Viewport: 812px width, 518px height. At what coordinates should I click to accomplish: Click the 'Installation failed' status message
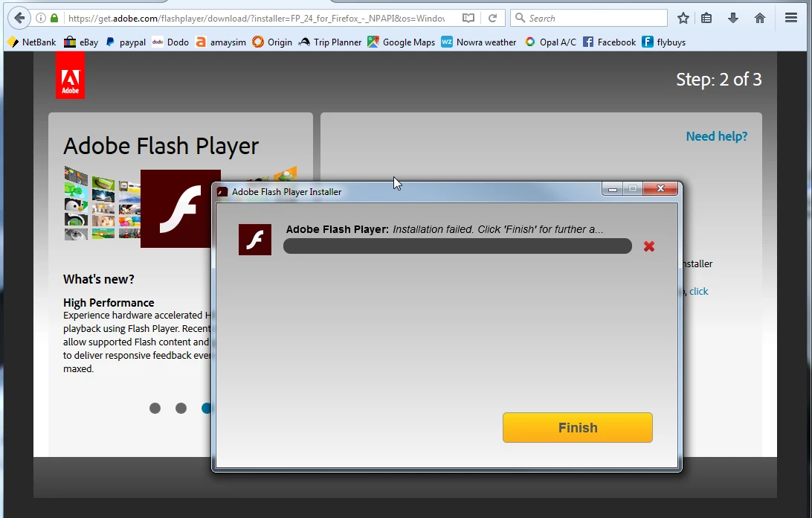[x=497, y=229]
